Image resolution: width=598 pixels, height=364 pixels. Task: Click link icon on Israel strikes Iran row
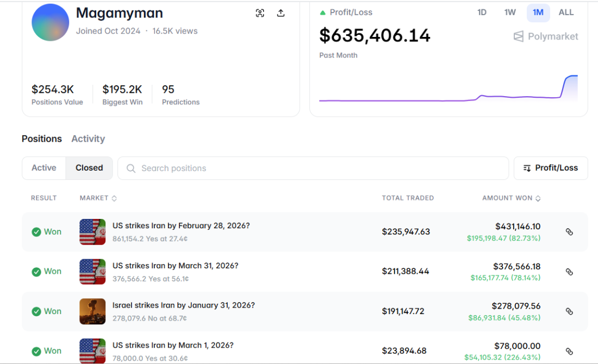(569, 311)
